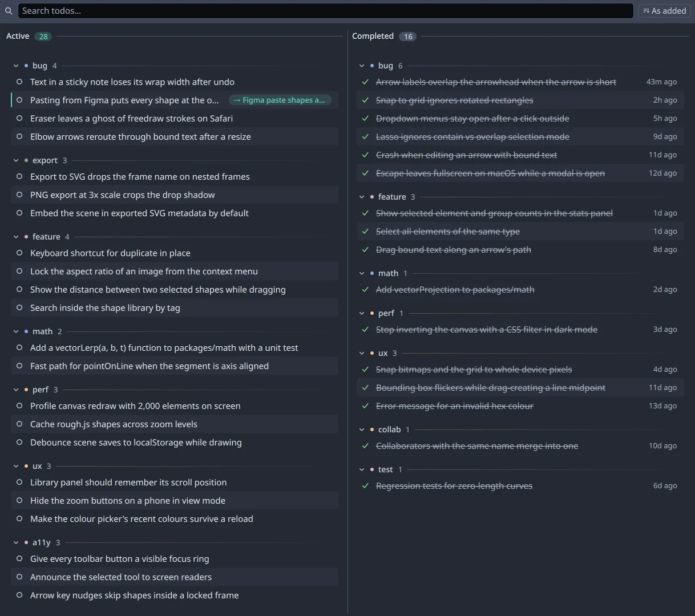The height and width of the screenshot is (616, 695).
Task: Tick circle for 'Profile canvas redraw' todo
Action: tap(19, 406)
